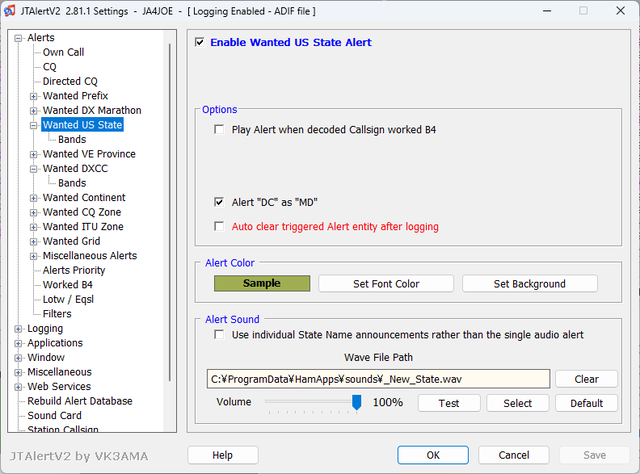Enable Auto clear triggered Alert entity after logging
640x474 pixels.
coord(219,226)
